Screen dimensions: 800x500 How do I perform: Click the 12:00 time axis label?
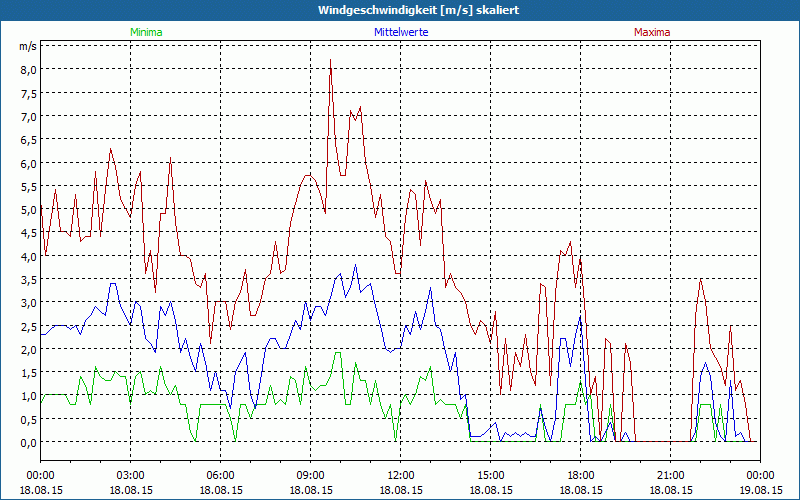(401, 476)
